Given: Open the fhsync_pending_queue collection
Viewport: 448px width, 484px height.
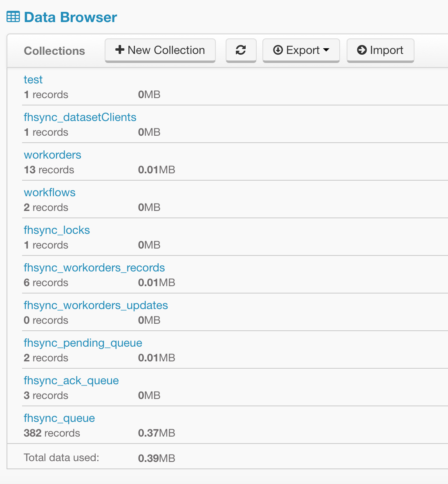Looking at the screenshot, I should (83, 343).
